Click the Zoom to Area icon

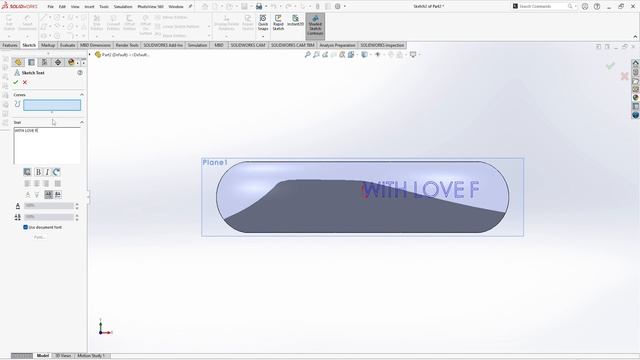(316, 55)
